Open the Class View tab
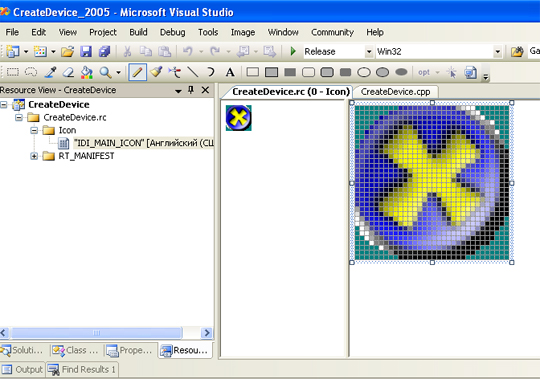 [76, 350]
